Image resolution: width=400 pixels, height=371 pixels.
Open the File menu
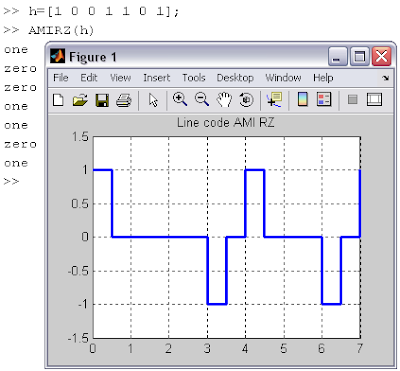pyautogui.click(x=61, y=78)
